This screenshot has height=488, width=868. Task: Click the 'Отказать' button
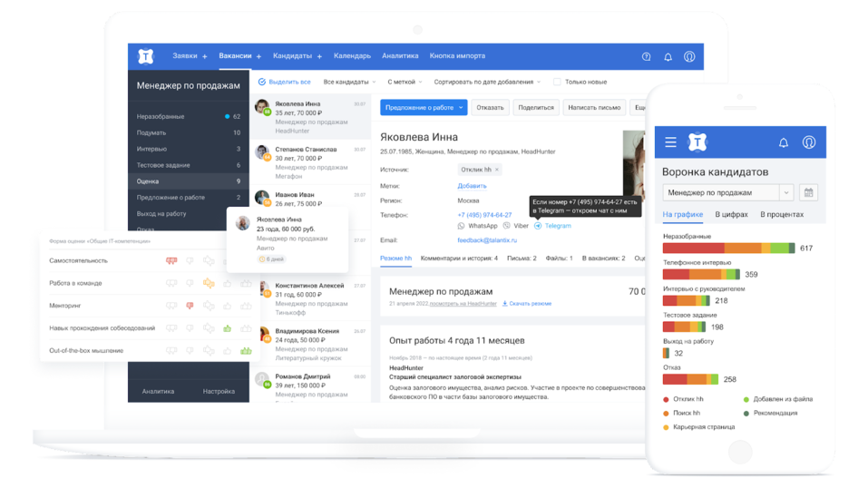click(x=490, y=107)
